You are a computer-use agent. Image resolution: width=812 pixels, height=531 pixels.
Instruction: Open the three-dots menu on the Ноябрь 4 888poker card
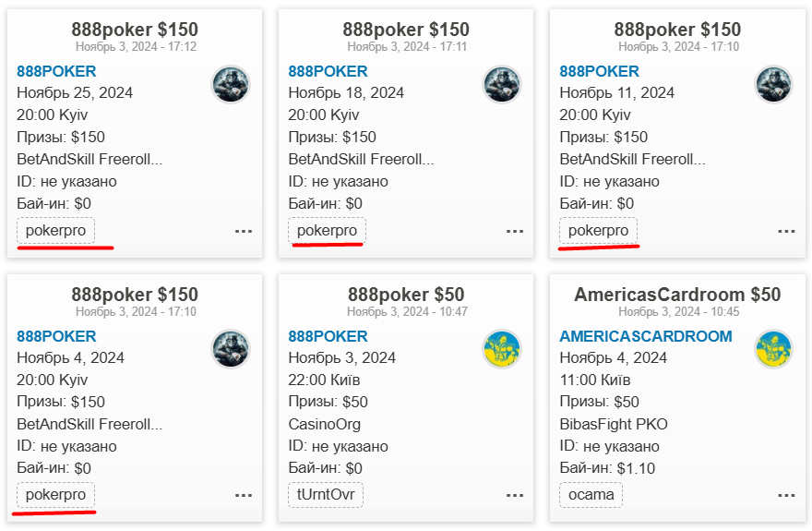(x=244, y=495)
